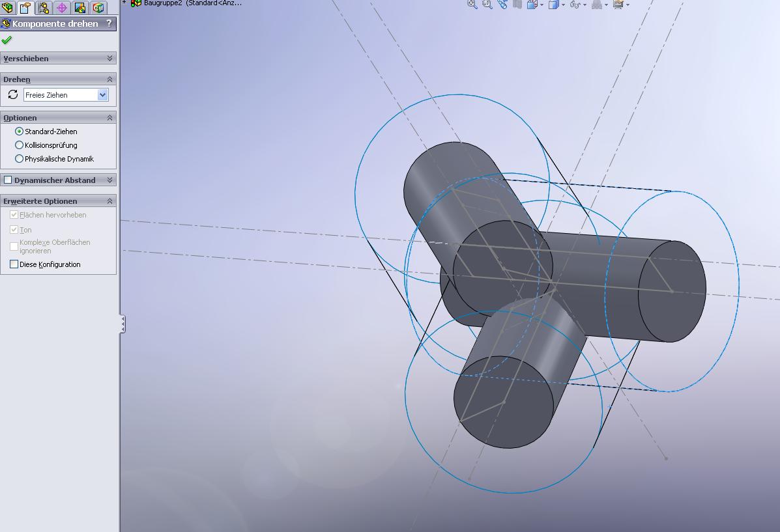Click the Hide/Show Items glasses icon
The height and width of the screenshot is (532, 780).
click(575, 5)
